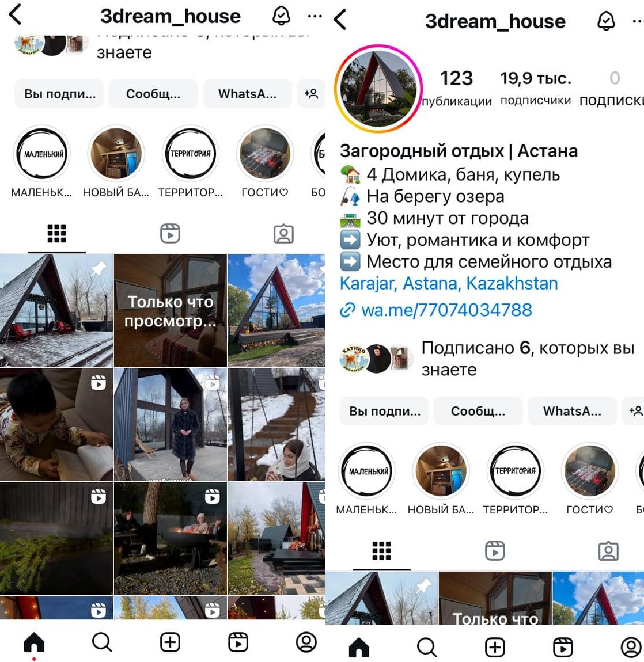Open your profile icon in left bar
Screen dimensions: 644x662
click(x=306, y=642)
